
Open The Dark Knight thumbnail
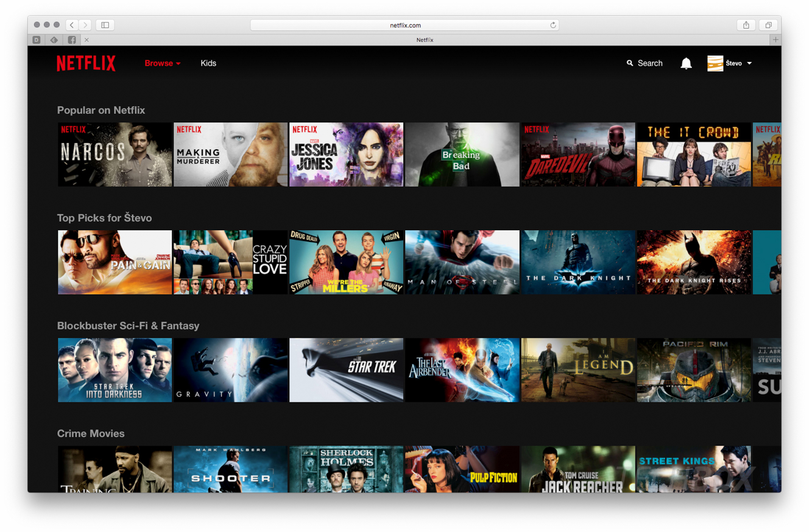coord(578,262)
